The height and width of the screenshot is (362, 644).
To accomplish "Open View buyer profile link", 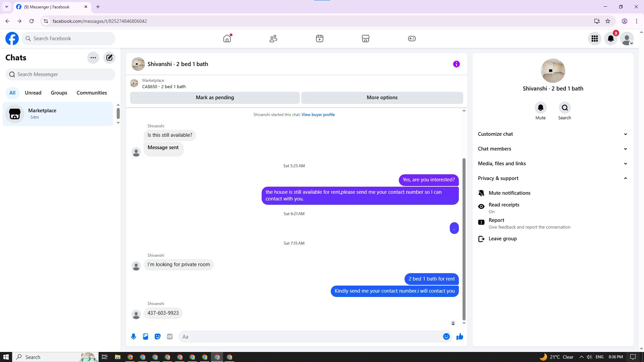I will 318,115.
